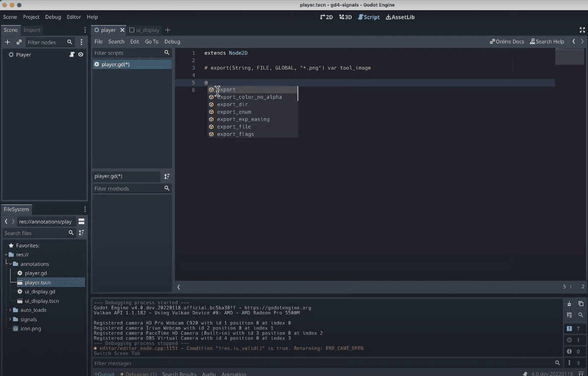Image resolution: width=588 pixels, height=376 pixels.
Task: Open search in the output panel
Action: 581,315
